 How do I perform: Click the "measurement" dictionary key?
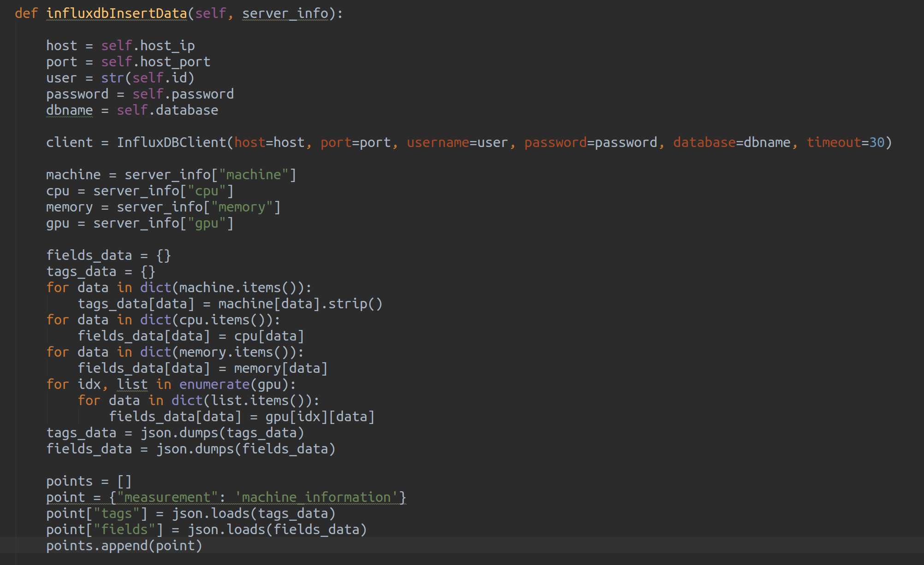coord(167,497)
